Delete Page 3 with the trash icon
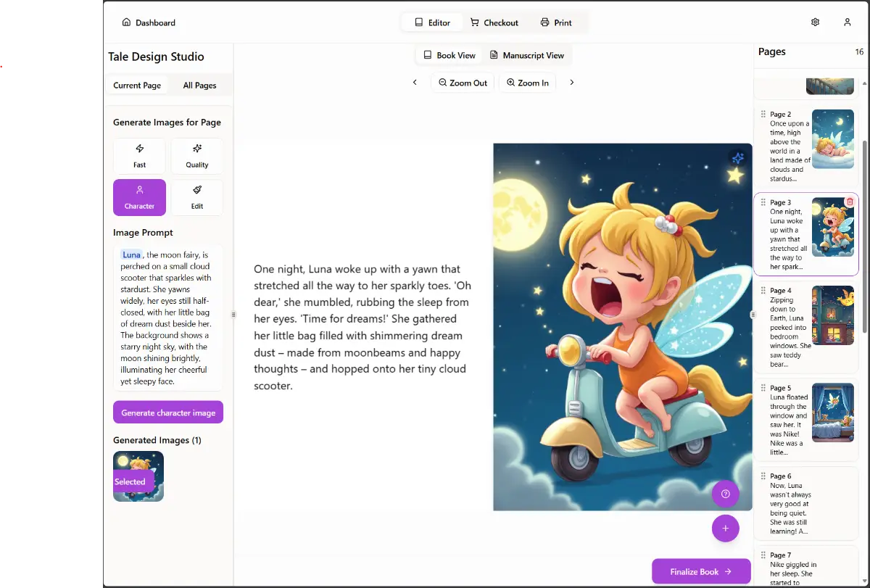The height and width of the screenshot is (588, 870). point(850,202)
